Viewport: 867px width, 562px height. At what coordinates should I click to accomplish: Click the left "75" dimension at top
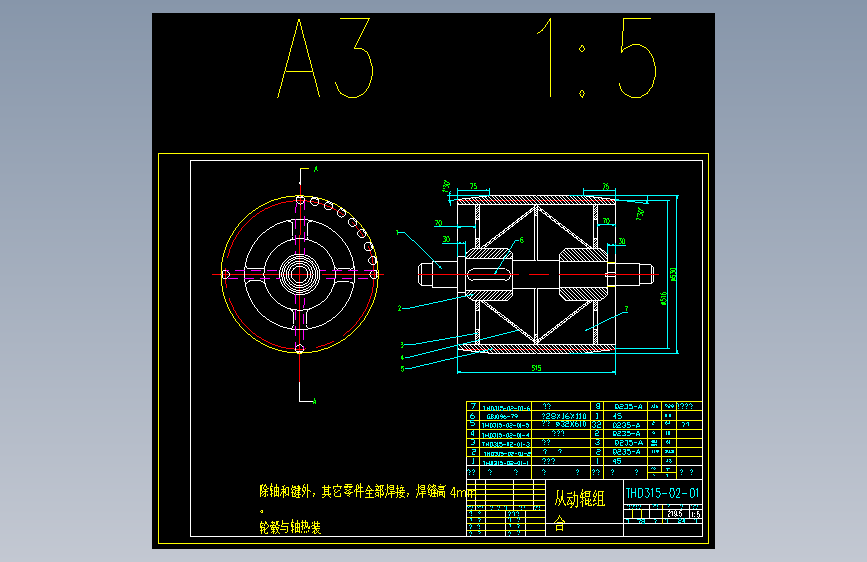(x=473, y=186)
